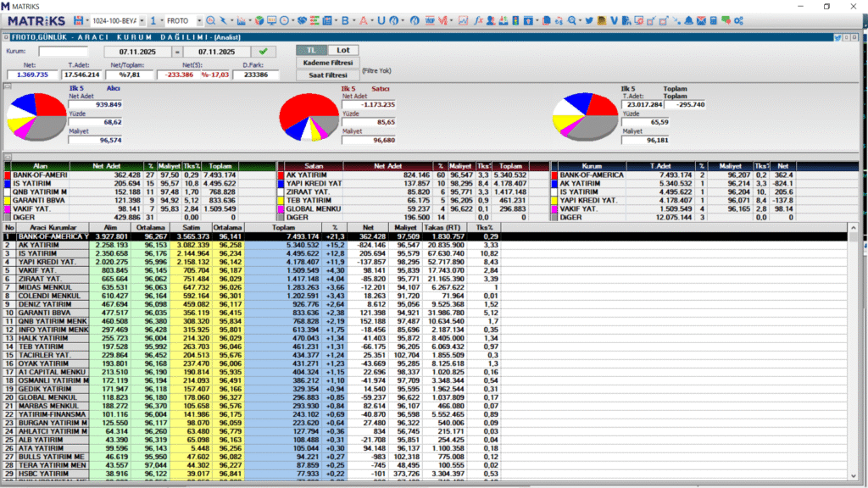The height and width of the screenshot is (488, 868).
Task: Click the green checkmark confirm button
Action: [x=263, y=52]
